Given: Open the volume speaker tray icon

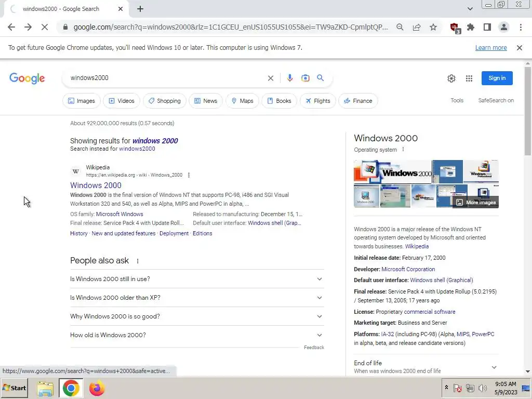Looking at the screenshot, I should tap(482, 388).
